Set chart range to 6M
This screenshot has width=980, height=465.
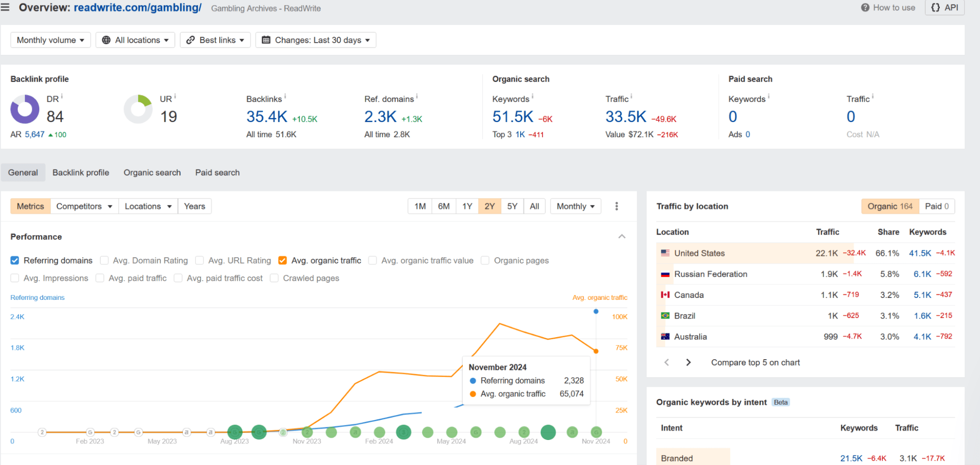(444, 206)
